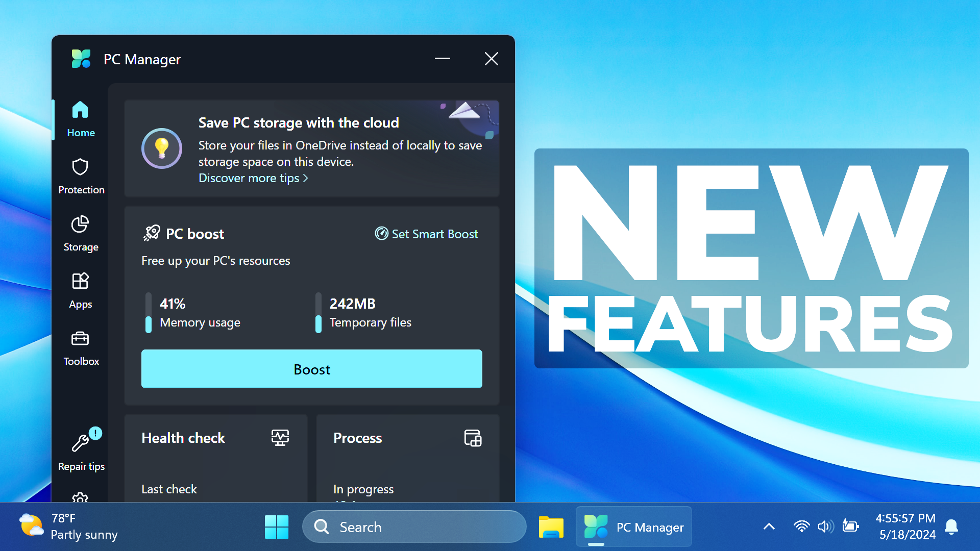Image resolution: width=980 pixels, height=551 pixels.
Task: Click the Boost button
Action: pyautogui.click(x=312, y=369)
